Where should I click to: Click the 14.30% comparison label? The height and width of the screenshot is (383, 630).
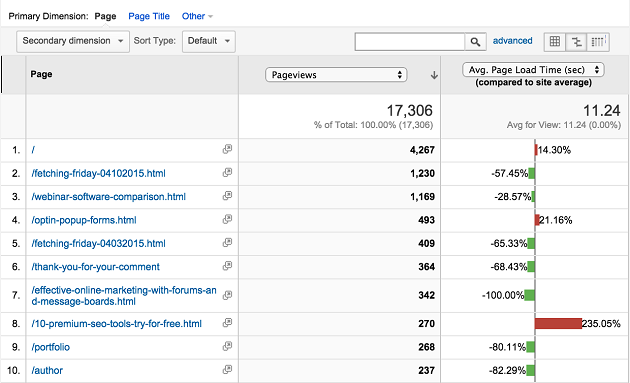[554, 150]
